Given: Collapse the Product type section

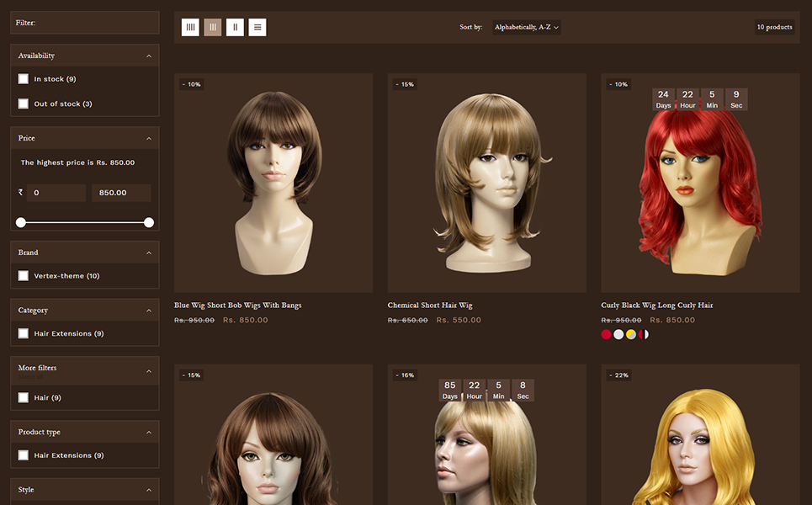Looking at the screenshot, I should [149, 432].
